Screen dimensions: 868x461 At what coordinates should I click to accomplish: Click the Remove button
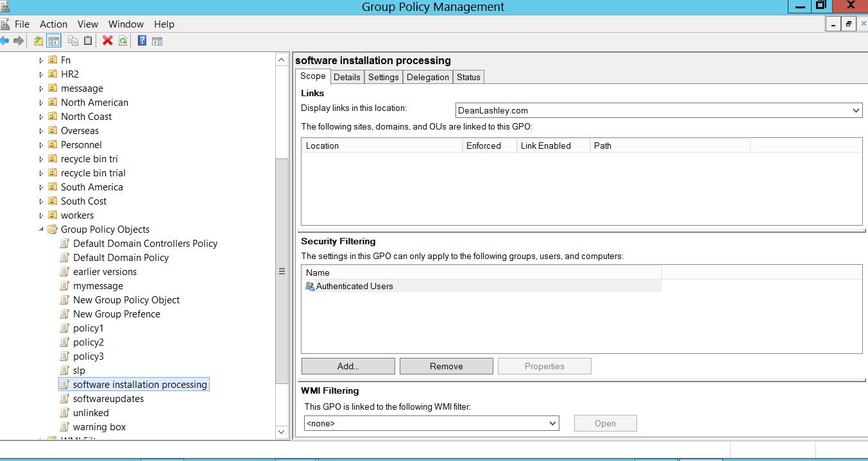pyautogui.click(x=446, y=366)
